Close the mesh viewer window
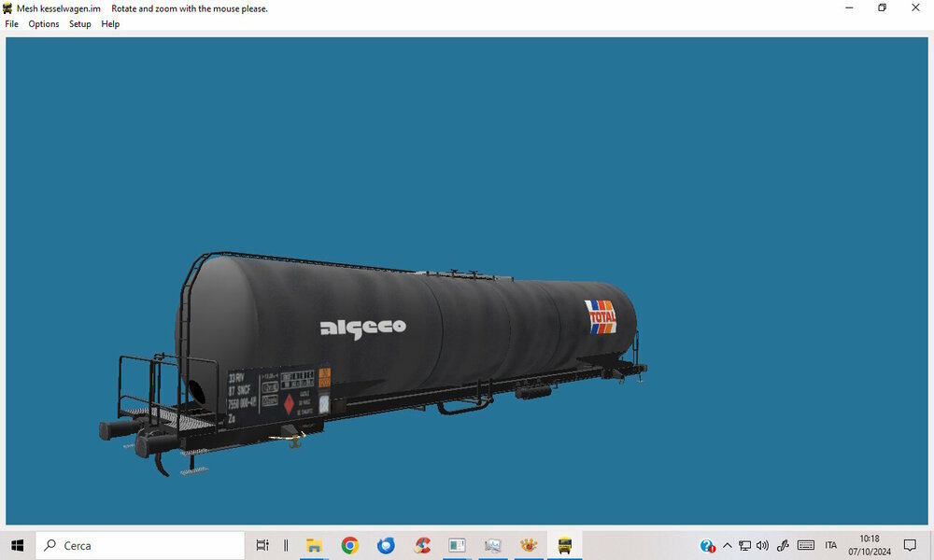934x560 pixels. point(915,7)
